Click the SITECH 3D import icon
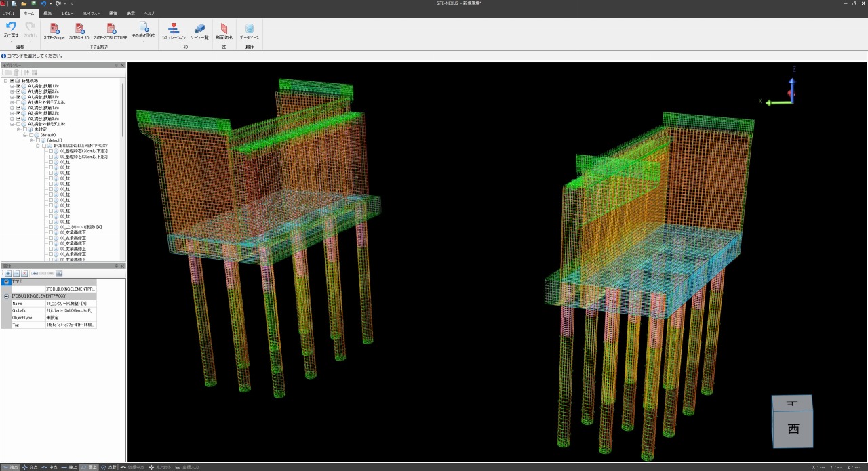The width and height of the screenshot is (868, 471). (79, 28)
